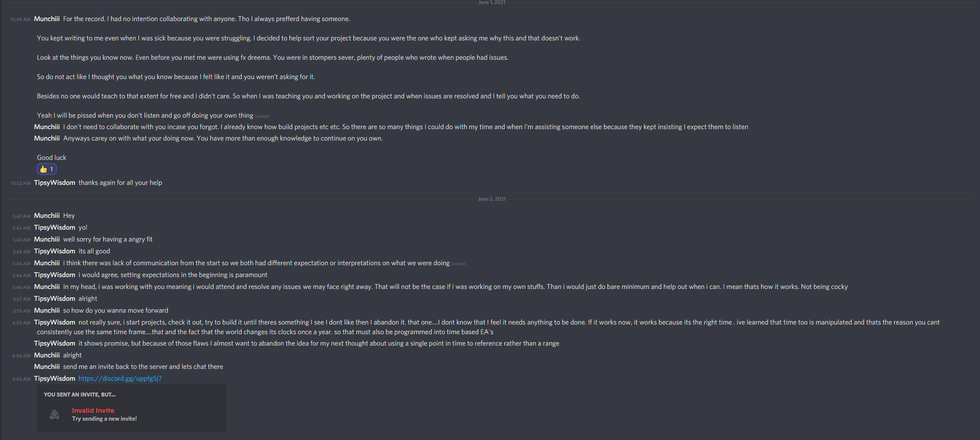Click the 'YOU SENT AN INVITE, BUT...' header
This screenshot has height=440, width=980.
[79, 395]
